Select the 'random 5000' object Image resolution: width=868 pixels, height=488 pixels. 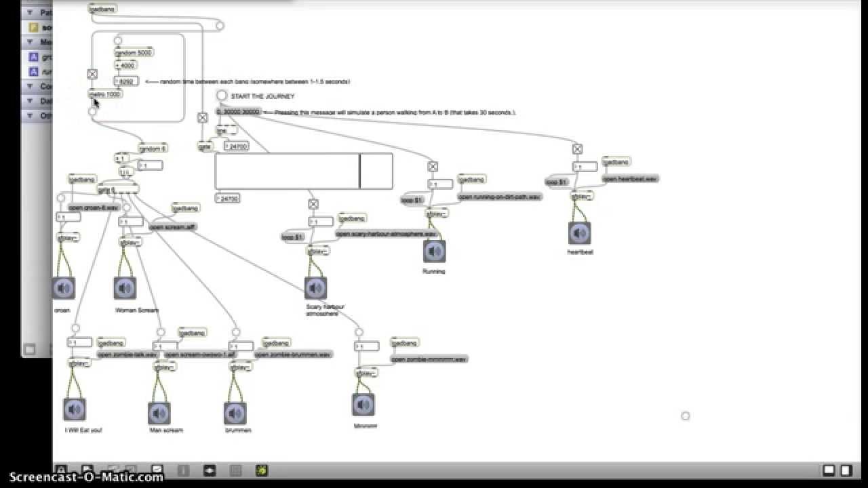pyautogui.click(x=134, y=52)
